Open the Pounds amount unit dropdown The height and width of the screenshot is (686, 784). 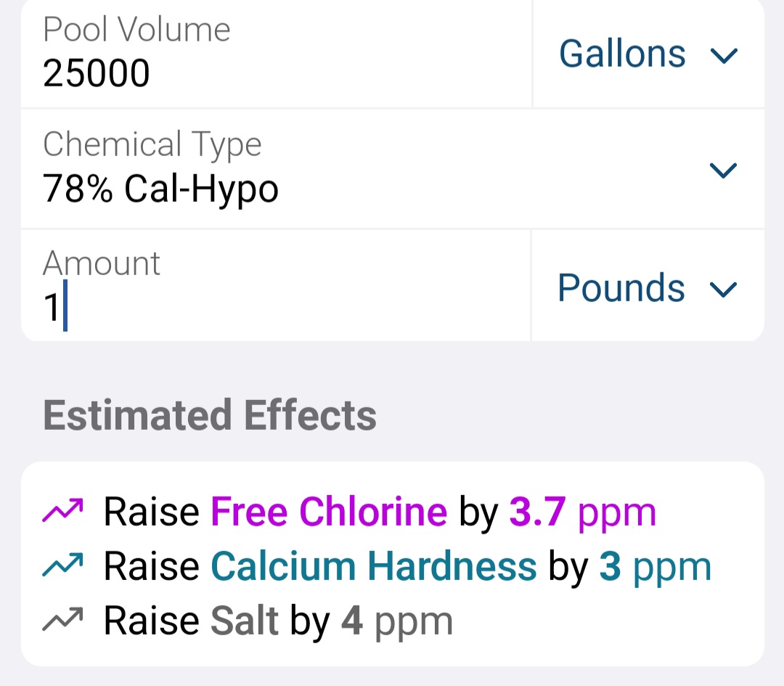[648, 286]
